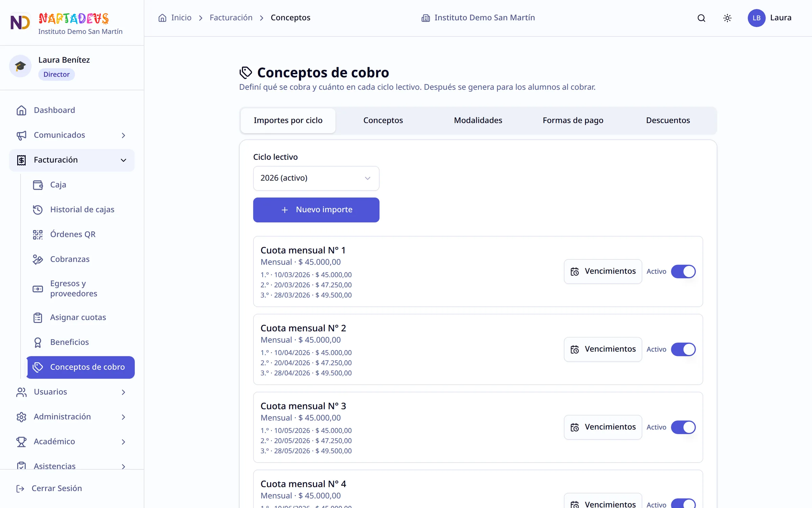Click the Dashboard house icon in sidebar

(21, 110)
